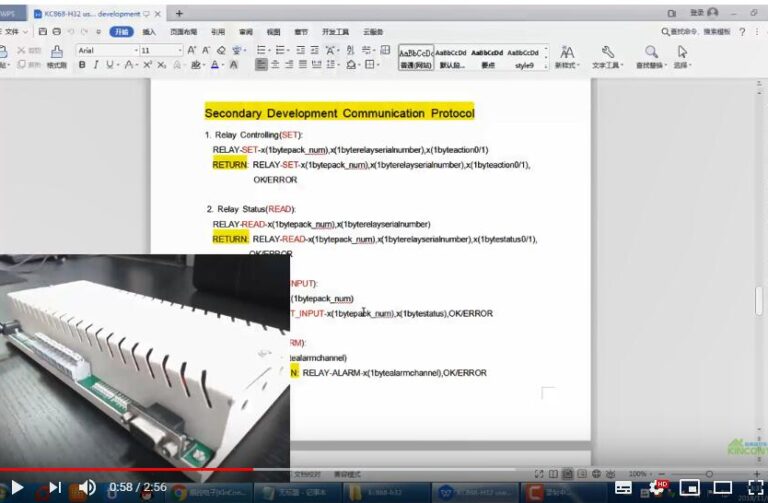
Task: Click the Underline formatting icon
Action: [x=110, y=65]
